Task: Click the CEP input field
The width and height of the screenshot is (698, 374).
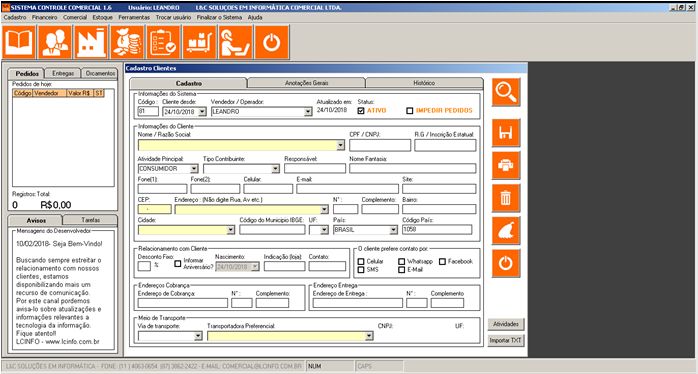Action: click(155, 209)
